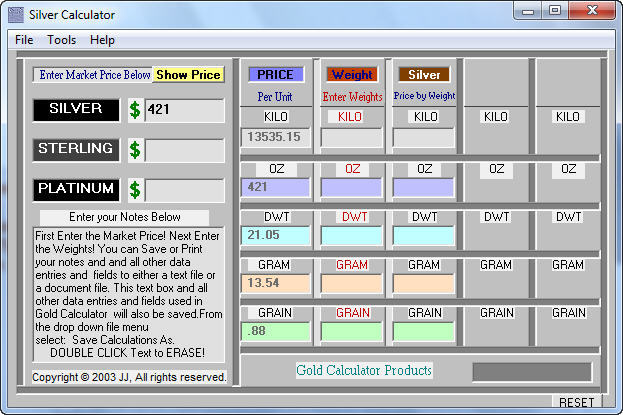Click the green dollar sign beside SILVER

tap(134, 110)
